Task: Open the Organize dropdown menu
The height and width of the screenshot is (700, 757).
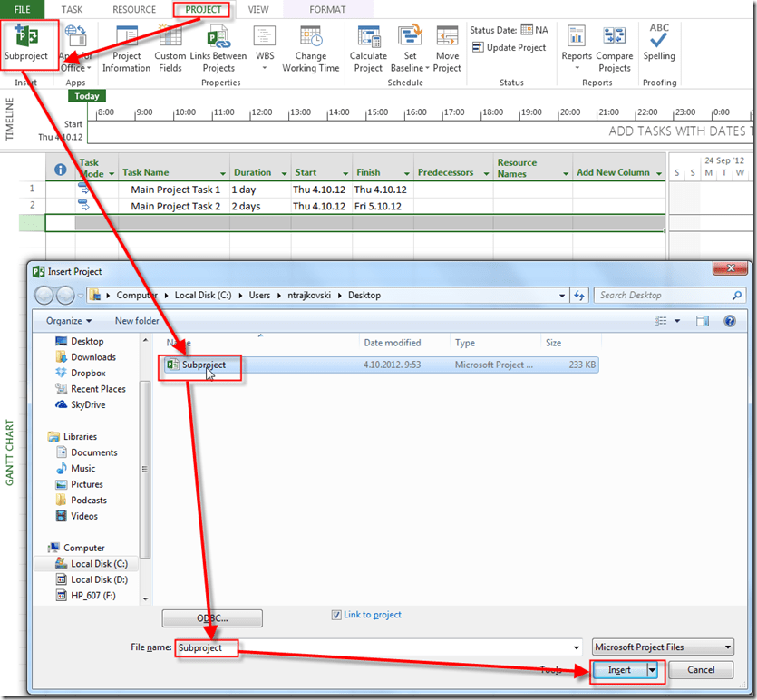Action: tap(69, 321)
